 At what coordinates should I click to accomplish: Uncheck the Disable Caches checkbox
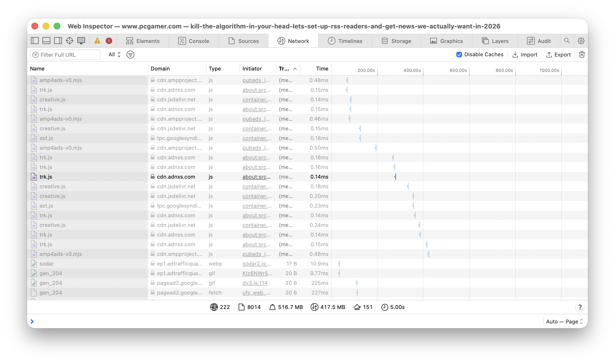[x=459, y=55]
